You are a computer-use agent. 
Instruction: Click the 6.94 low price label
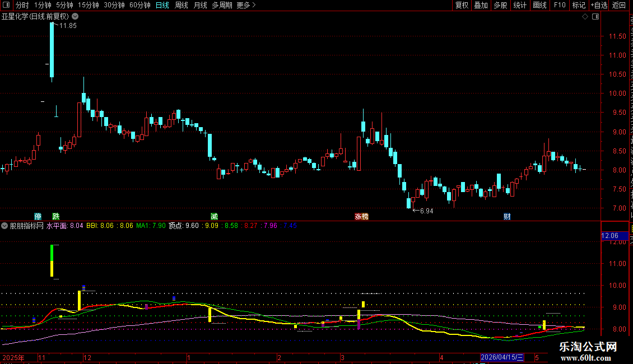coord(426,211)
